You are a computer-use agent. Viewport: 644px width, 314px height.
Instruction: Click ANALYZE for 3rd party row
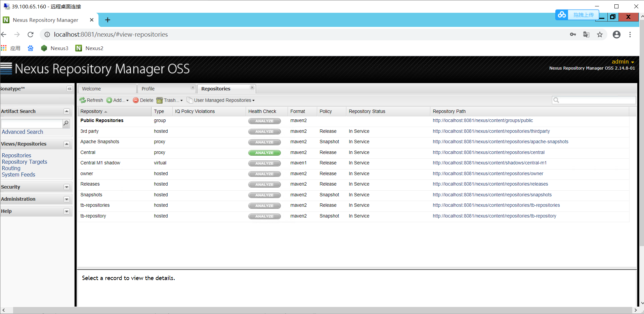264,132
